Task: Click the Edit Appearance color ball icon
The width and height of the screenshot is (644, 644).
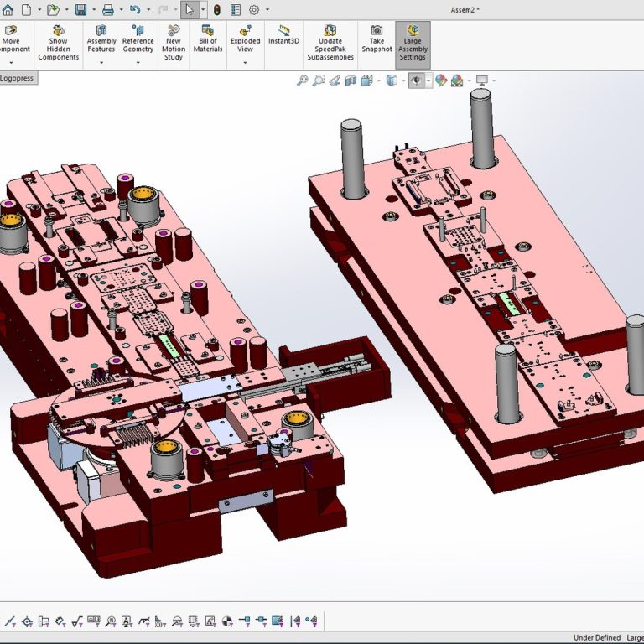Action: pos(439,80)
